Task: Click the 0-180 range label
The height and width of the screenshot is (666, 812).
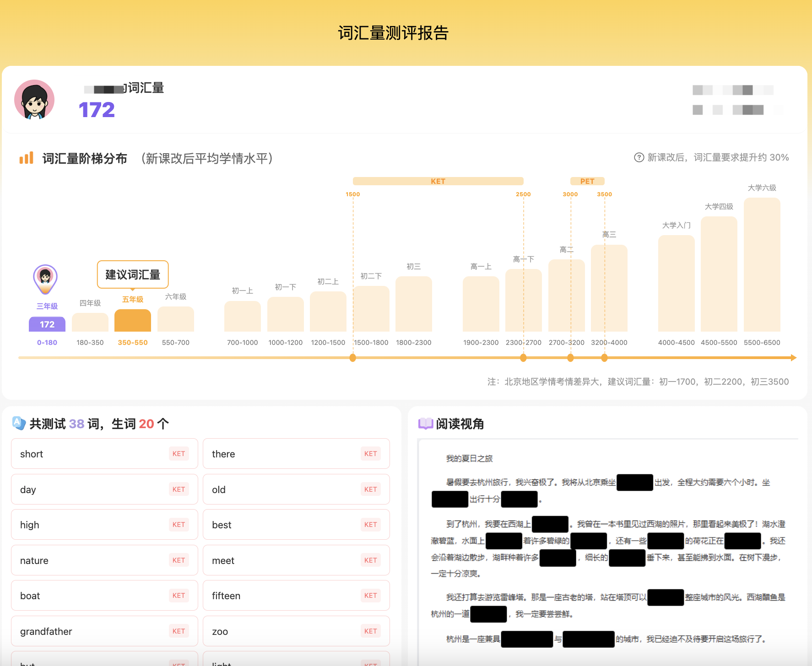Action: (47, 343)
